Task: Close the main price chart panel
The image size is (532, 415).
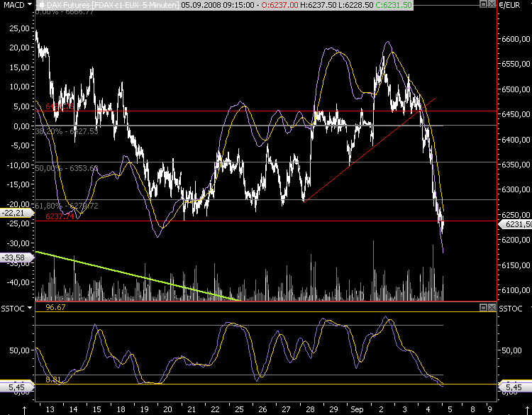Action: point(492,4)
